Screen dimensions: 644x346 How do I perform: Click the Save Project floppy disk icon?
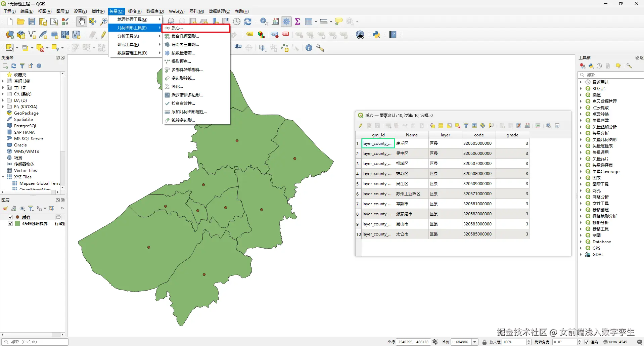(32, 21)
